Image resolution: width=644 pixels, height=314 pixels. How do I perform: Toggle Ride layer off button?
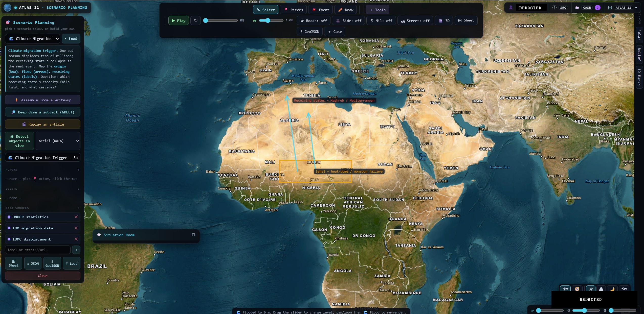pyautogui.click(x=348, y=20)
